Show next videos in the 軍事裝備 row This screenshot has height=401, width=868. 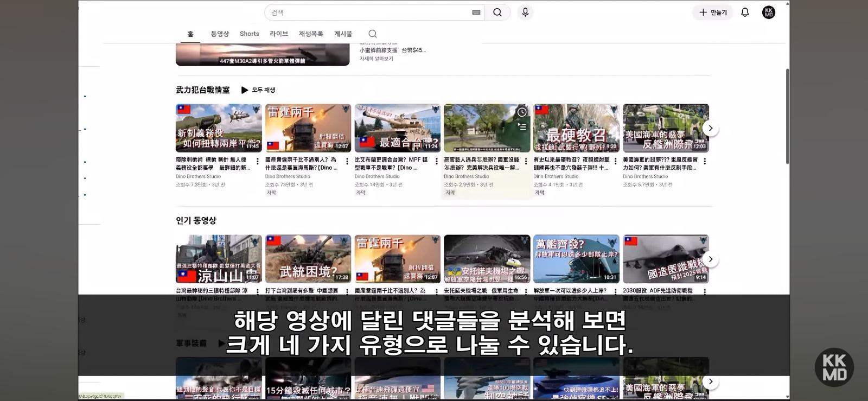coord(711,381)
